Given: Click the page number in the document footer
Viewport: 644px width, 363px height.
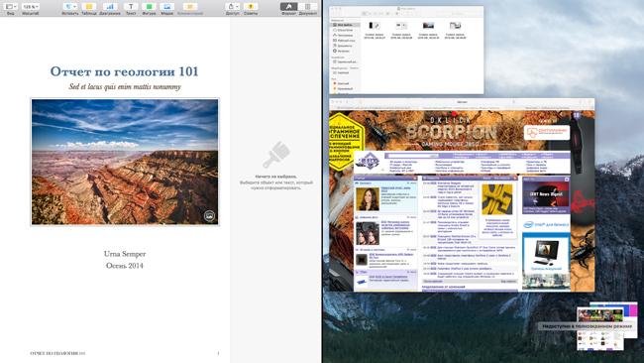Looking at the screenshot, I should 218,353.
